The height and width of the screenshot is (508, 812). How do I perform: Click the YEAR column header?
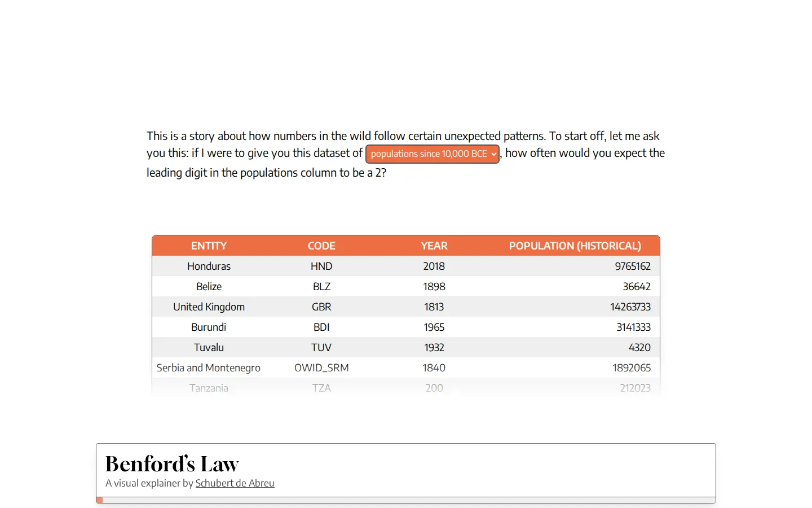tap(434, 246)
